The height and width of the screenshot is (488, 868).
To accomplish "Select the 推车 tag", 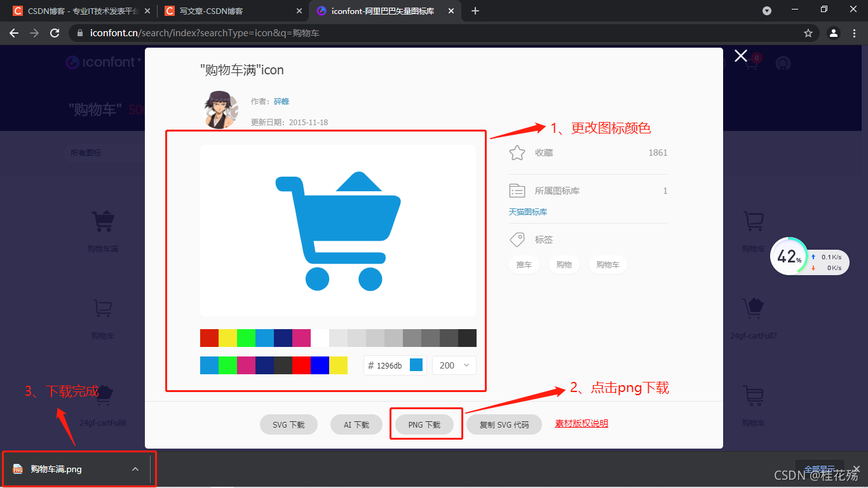I will click(524, 264).
